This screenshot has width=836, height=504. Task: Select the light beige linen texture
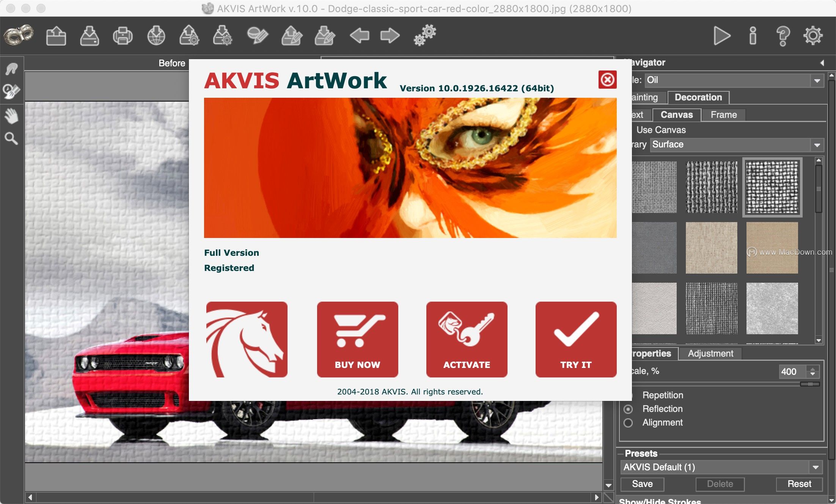point(712,248)
